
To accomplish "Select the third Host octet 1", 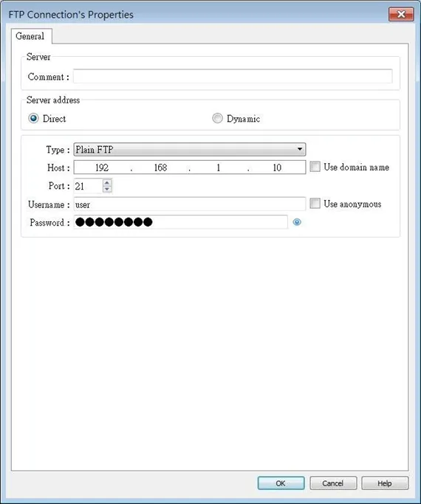I will pos(219,168).
